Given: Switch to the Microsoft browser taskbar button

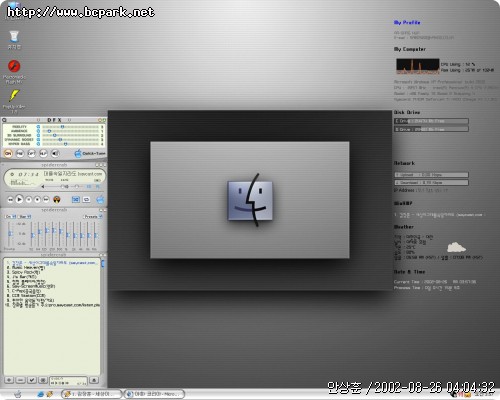Looking at the screenshot, I should (154, 394).
